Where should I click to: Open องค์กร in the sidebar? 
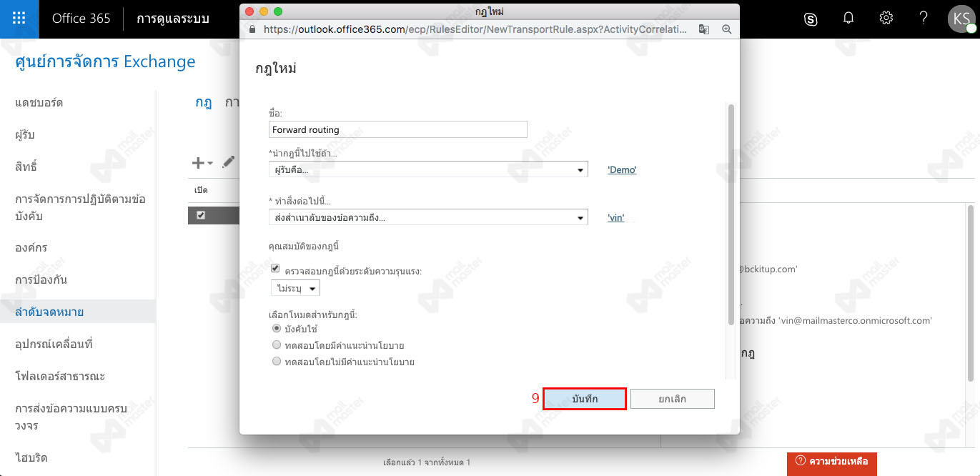[x=31, y=247]
